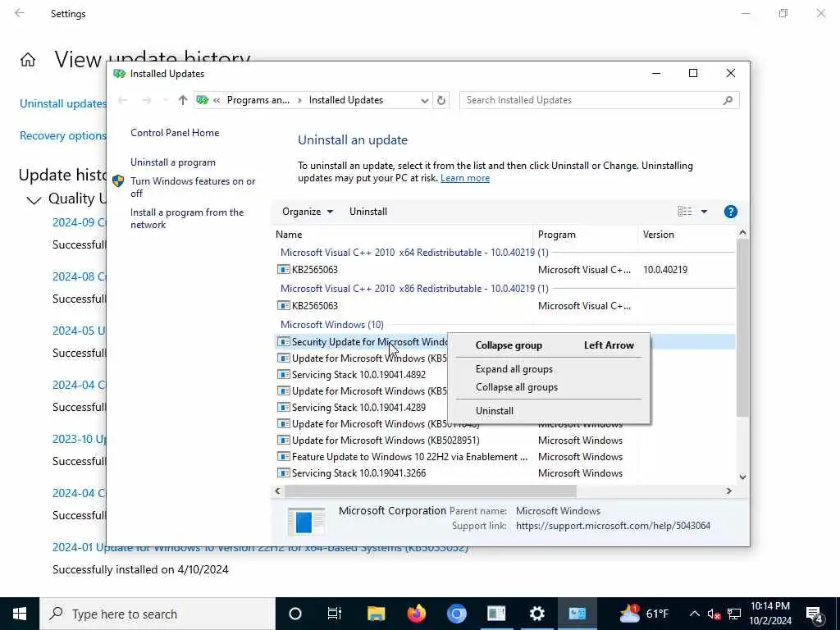The height and width of the screenshot is (630, 840).
Task: Go up one folder level arrow
Action: [183, 100]
